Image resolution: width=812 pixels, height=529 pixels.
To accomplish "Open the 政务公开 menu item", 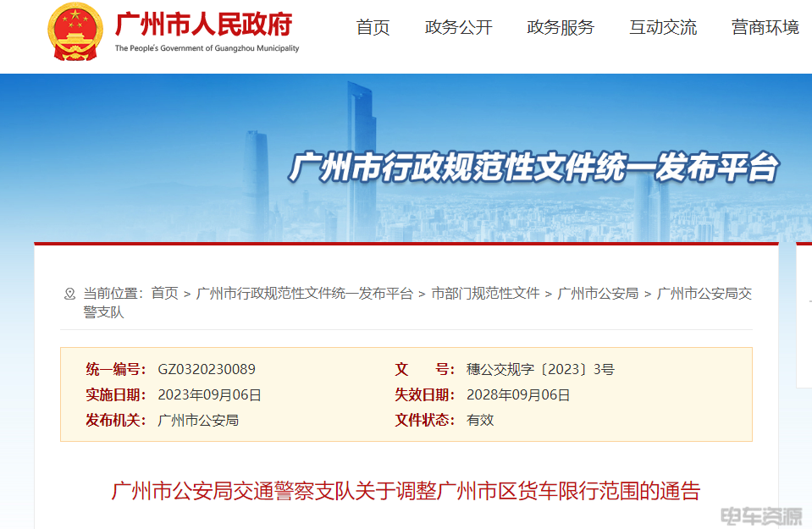I will 458,27.
